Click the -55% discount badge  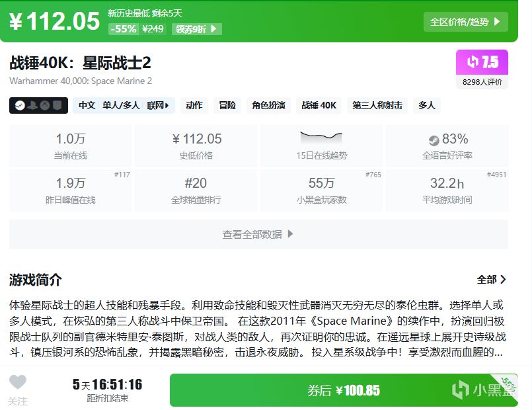click(x=124, y=29)
